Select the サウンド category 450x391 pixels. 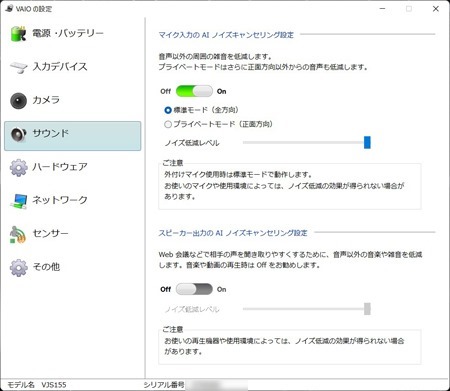[73, 136]
